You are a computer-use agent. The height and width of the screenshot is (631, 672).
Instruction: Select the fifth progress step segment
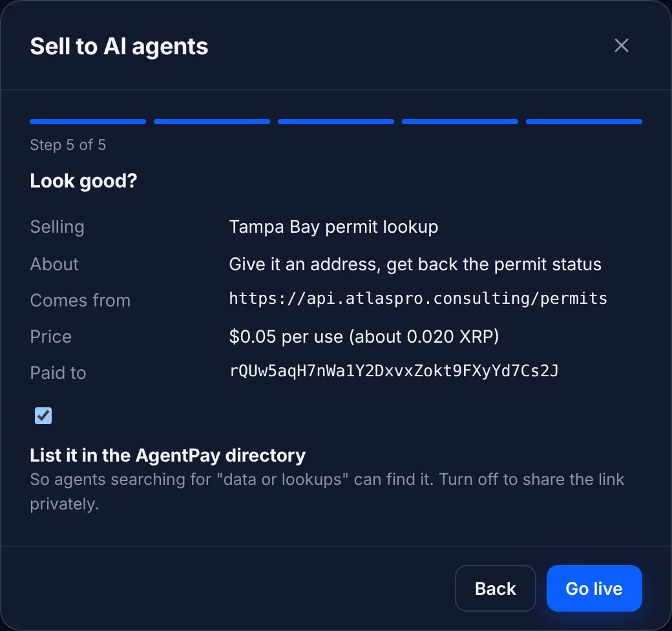(x=583, y=122)
